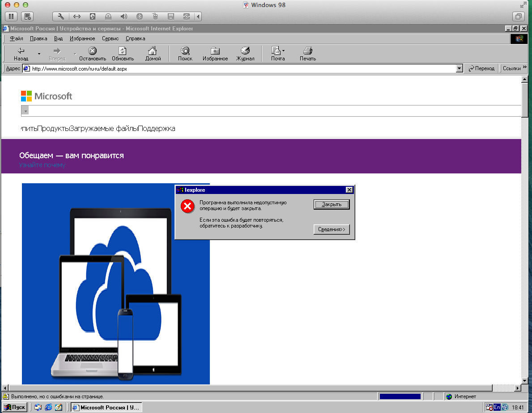Image resolution: width=532 pixels, height=413 pixels.
Task: Close the Iexplore error dialog with X
Action: 349,190
